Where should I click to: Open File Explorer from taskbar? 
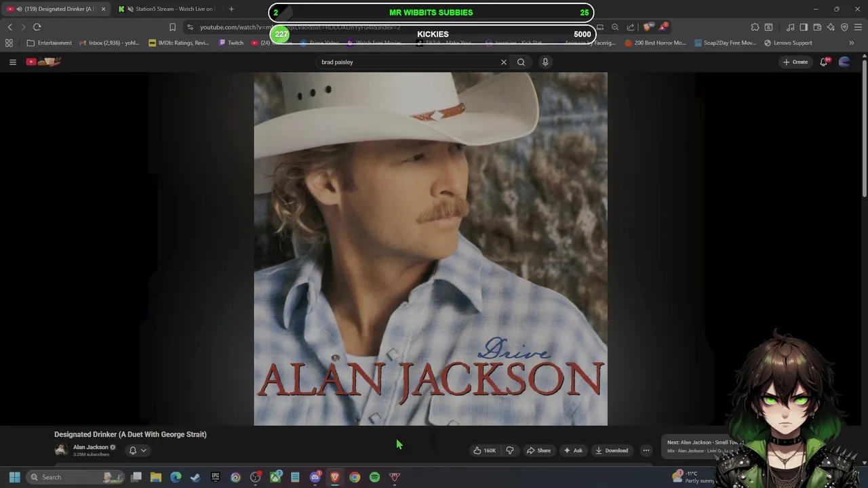[156, 477]
